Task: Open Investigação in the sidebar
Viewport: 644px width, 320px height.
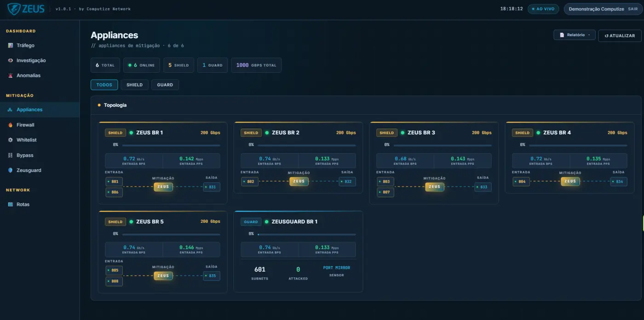Action: (40, 60)
